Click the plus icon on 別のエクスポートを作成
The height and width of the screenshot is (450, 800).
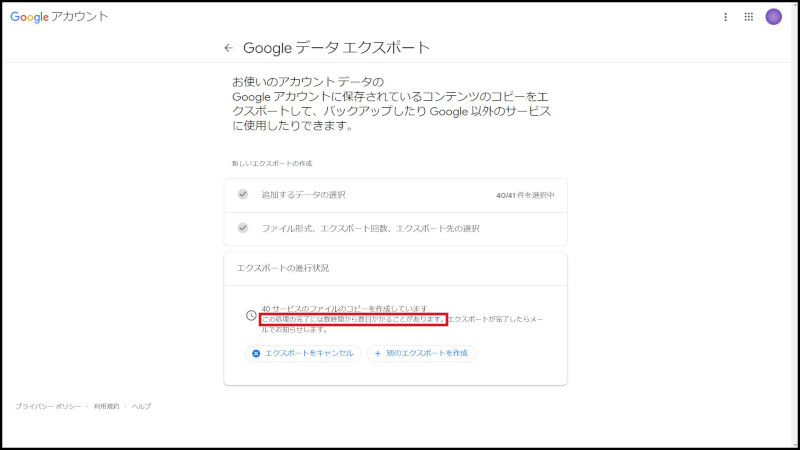(x=377, y=353)
